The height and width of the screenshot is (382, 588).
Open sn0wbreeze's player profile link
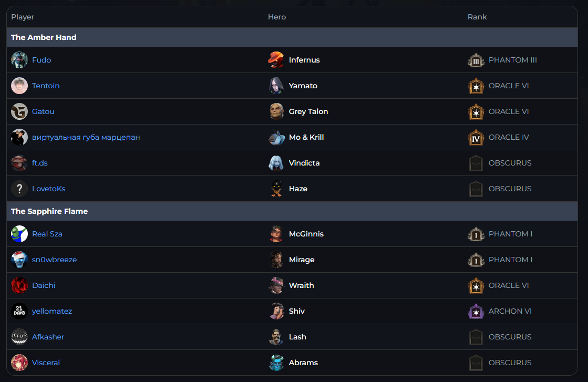(54, 260)
